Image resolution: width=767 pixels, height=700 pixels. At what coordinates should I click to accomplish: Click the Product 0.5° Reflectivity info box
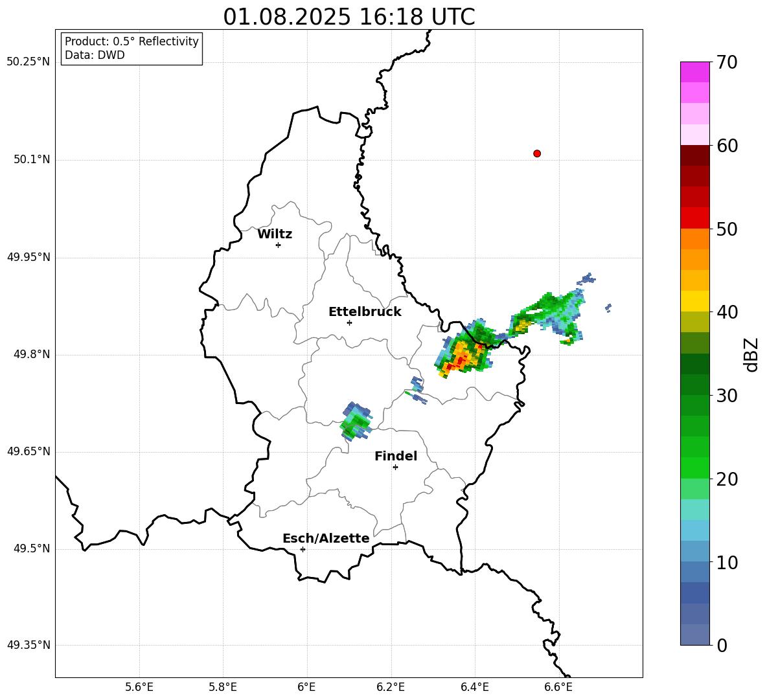[x=132, y=48]
